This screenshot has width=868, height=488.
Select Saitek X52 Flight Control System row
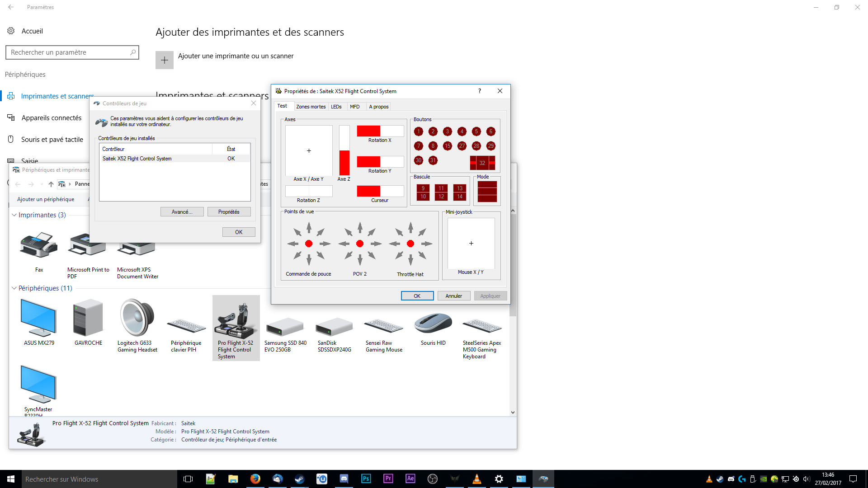175,159
